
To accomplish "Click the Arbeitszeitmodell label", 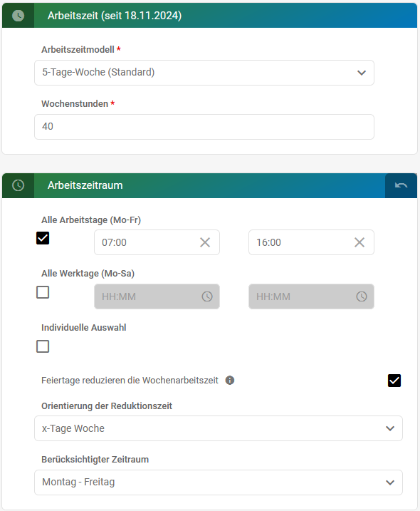I will (x=78, y=50).
